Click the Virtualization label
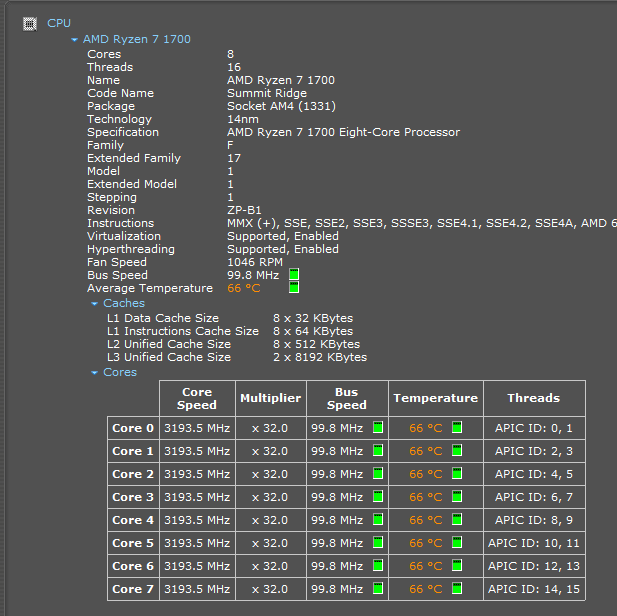 [124, 236]
